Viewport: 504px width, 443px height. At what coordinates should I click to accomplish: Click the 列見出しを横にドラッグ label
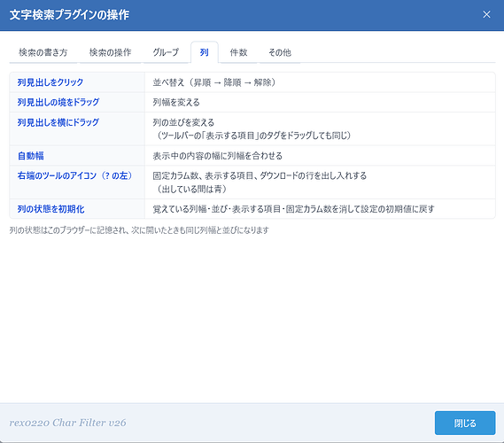[58, 122]
